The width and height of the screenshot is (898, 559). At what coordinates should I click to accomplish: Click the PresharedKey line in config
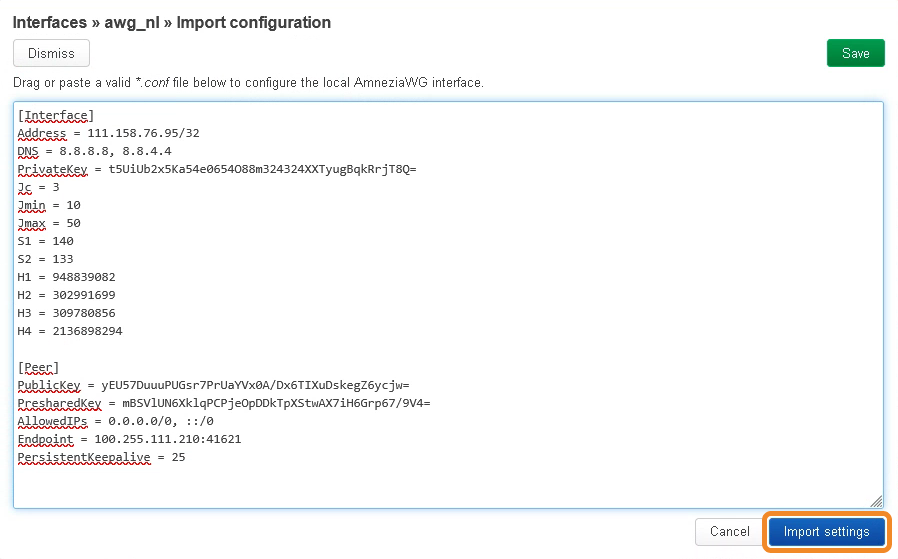(x=223, y=403)
